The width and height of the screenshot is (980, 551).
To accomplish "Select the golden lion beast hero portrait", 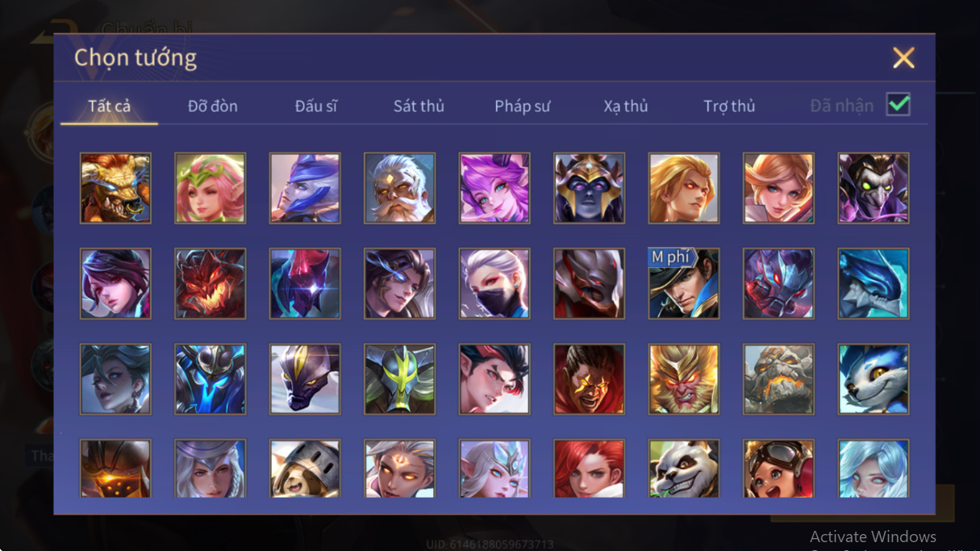I will (115, 188).
